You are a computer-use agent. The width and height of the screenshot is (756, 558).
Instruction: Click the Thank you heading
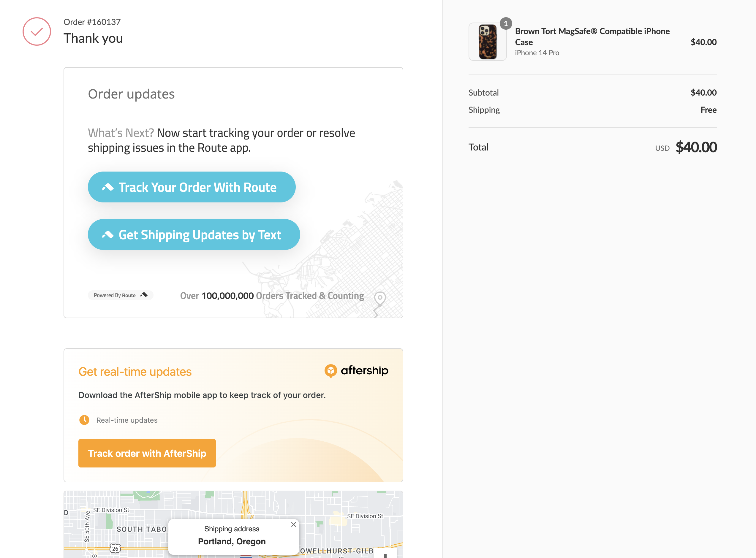click(93, 38)
